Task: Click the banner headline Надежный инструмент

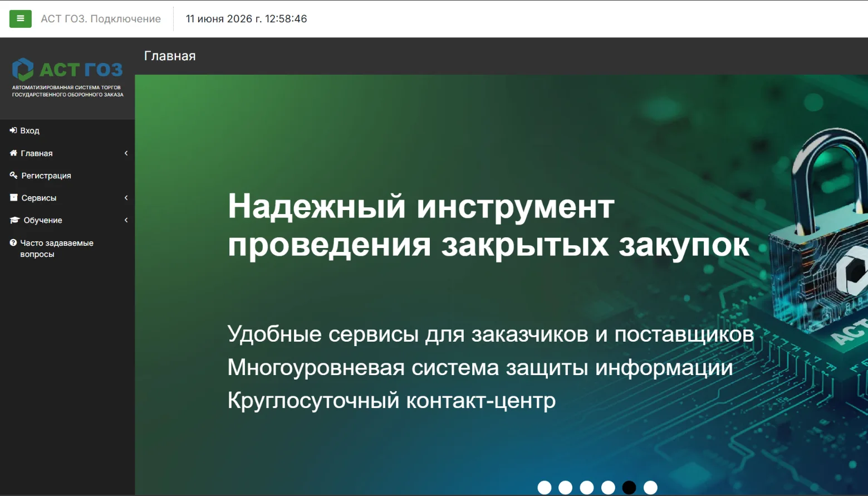Action: pos(488,225)
